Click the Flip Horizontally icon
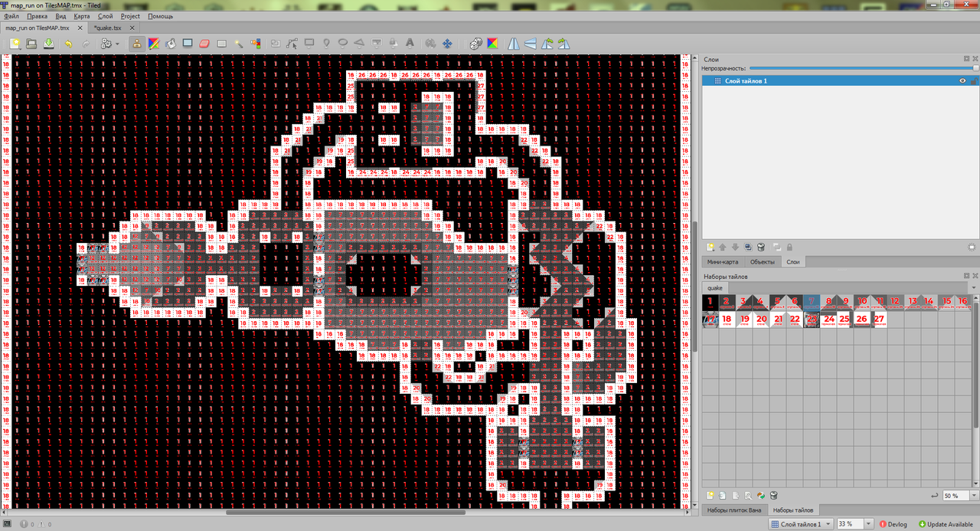 (x=514, y=44)
